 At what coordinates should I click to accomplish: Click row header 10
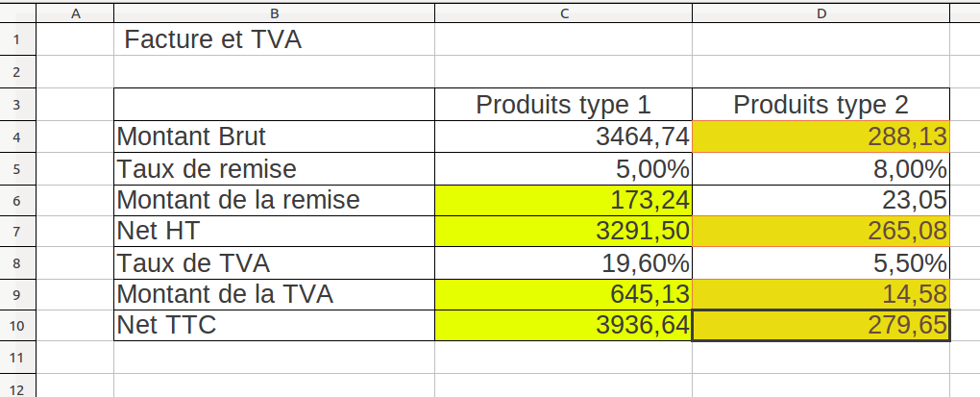point(18,326)
